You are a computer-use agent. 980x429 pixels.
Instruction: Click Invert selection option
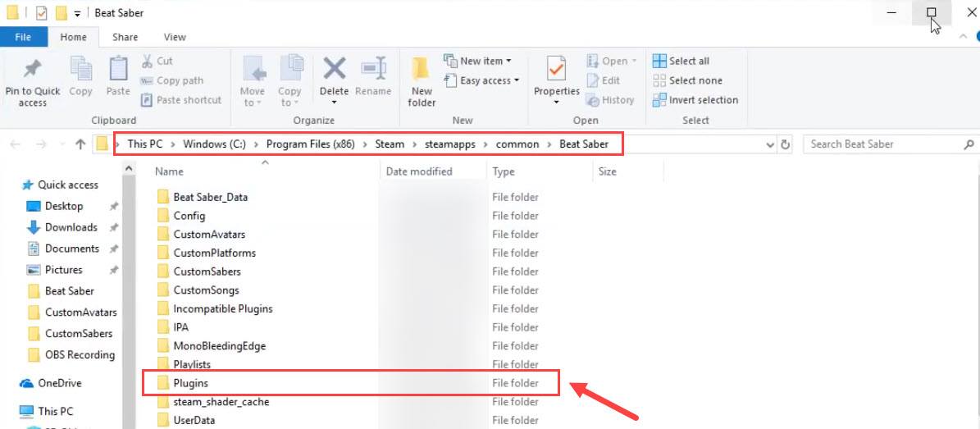pyautogui.click(x=695, y=100)
